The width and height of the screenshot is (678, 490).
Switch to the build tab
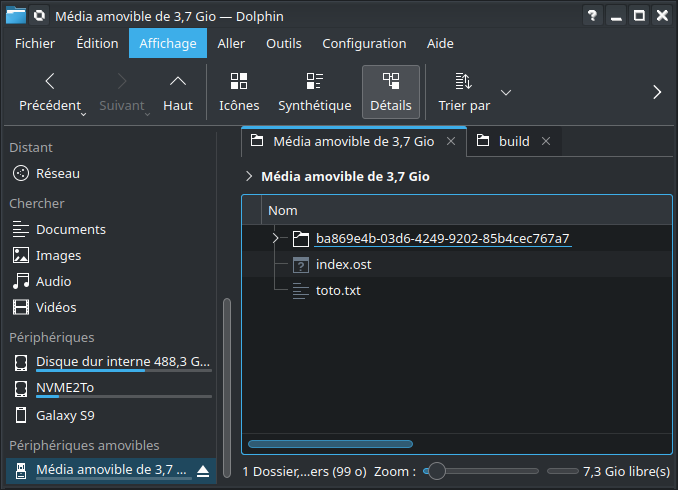click(513, 141)
